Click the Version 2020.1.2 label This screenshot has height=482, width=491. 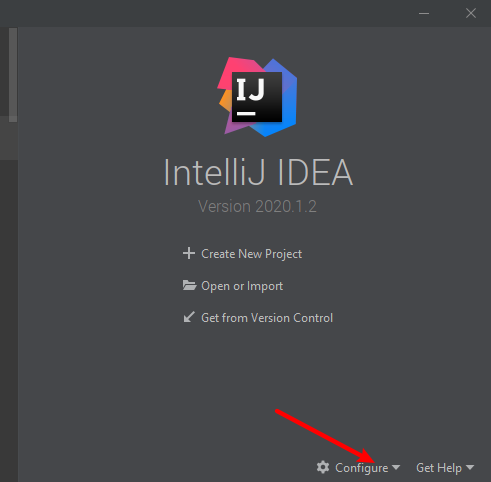(x=257, y=206)
